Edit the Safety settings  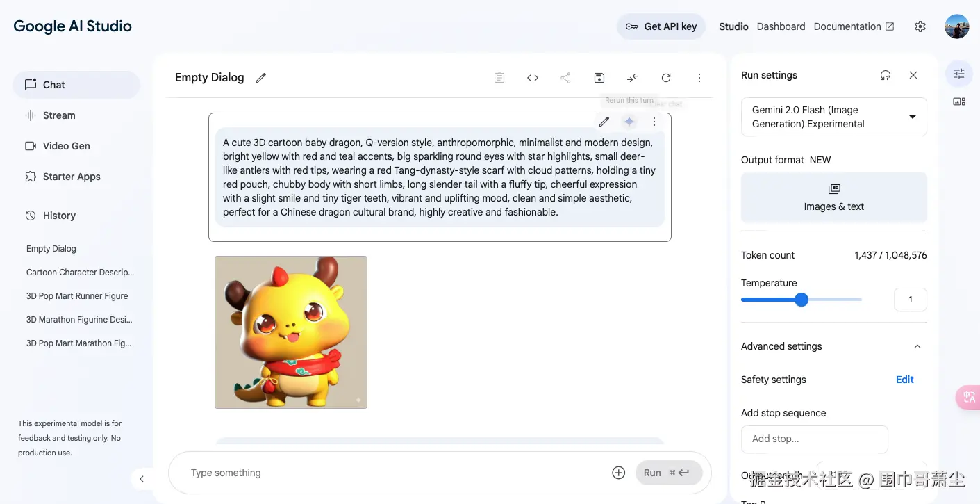tap(904, 380)
